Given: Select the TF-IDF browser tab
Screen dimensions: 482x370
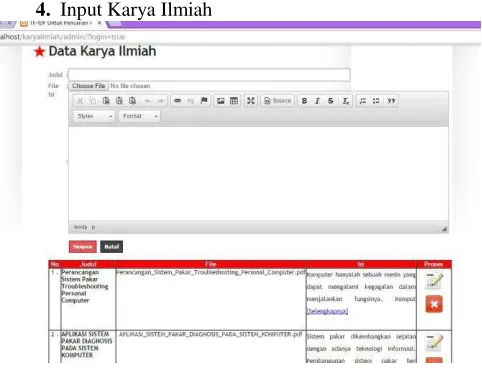Looking at the screenshot, I should 60,23.
